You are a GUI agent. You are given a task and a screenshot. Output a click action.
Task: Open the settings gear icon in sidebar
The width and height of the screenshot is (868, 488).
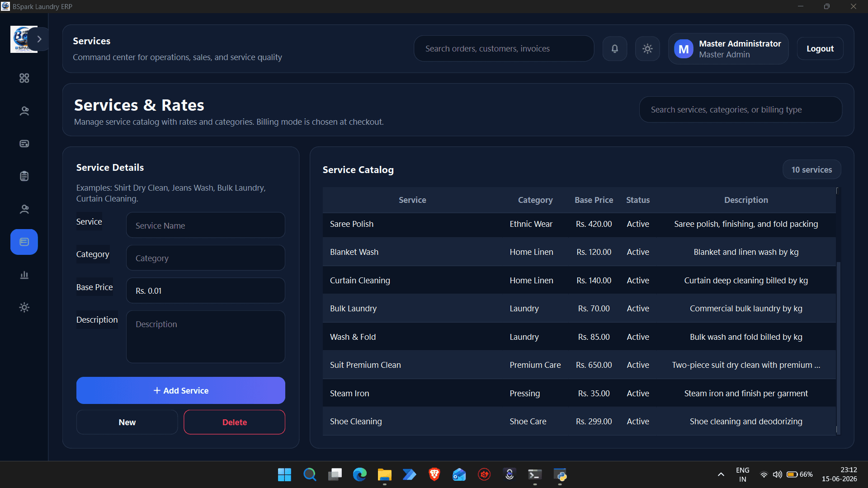pos(24,307)
